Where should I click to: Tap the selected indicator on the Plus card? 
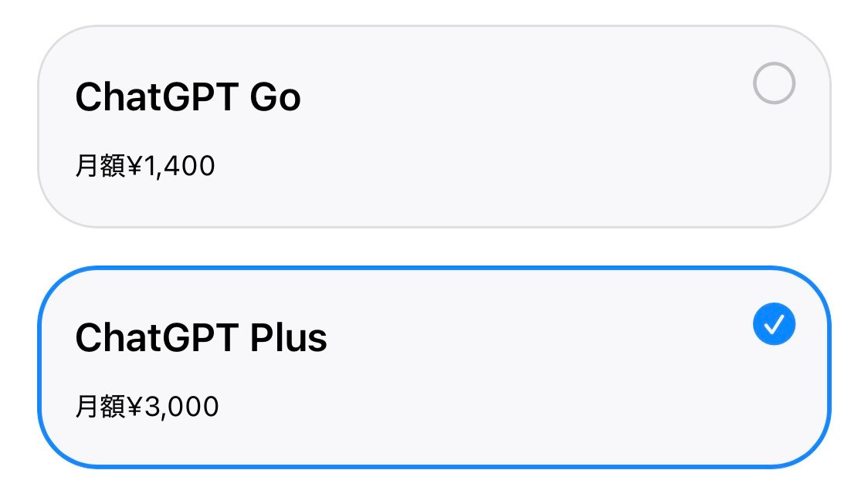tap(774, 324)
